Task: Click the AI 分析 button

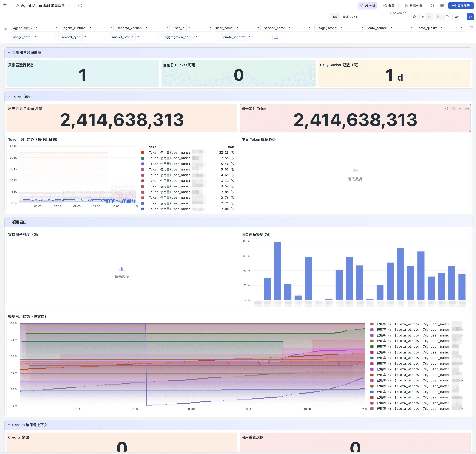Action: click(367, 6)
